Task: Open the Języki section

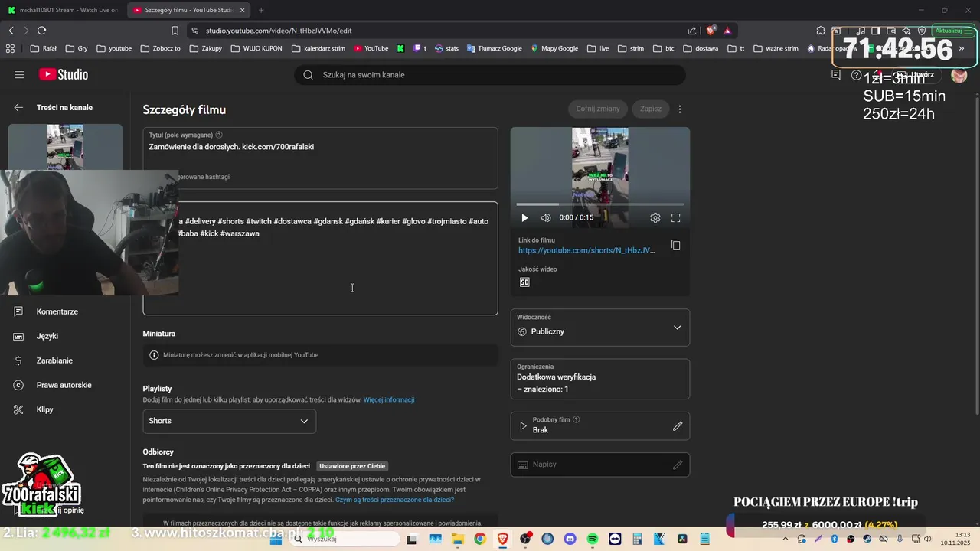Action: pos(47,336)
